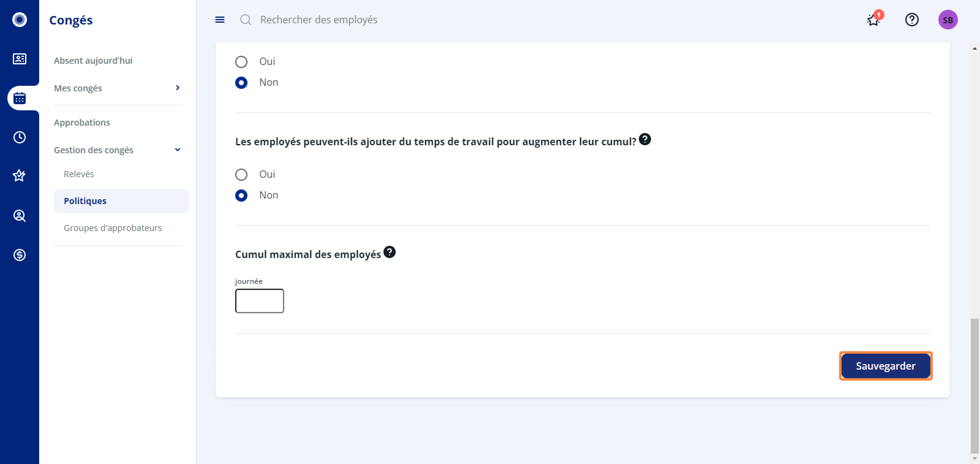This screenshot has height=464, width=980.
Task: Select Oui for adding work time to cumul
Action: pyautogui.click(x=241, y=175)
